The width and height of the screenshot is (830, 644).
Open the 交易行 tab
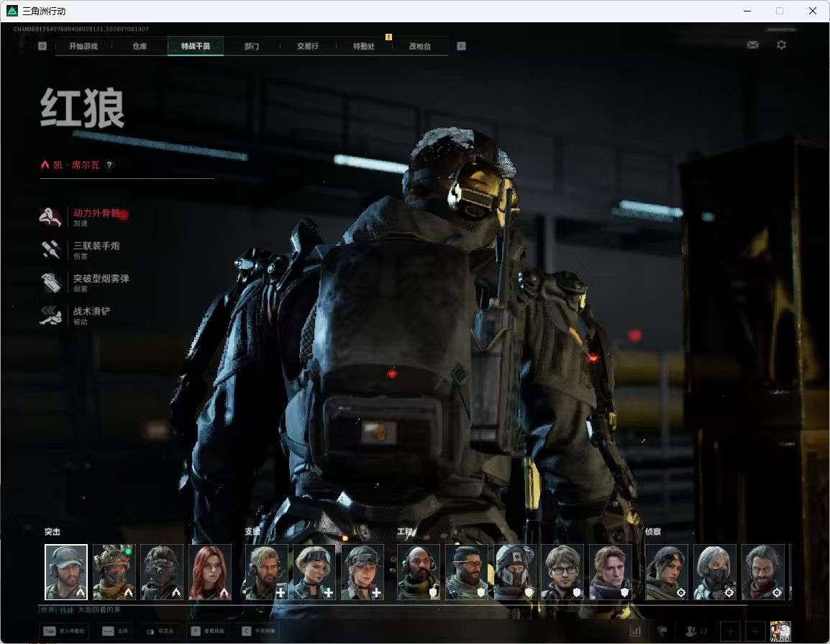tap(308, 46)
